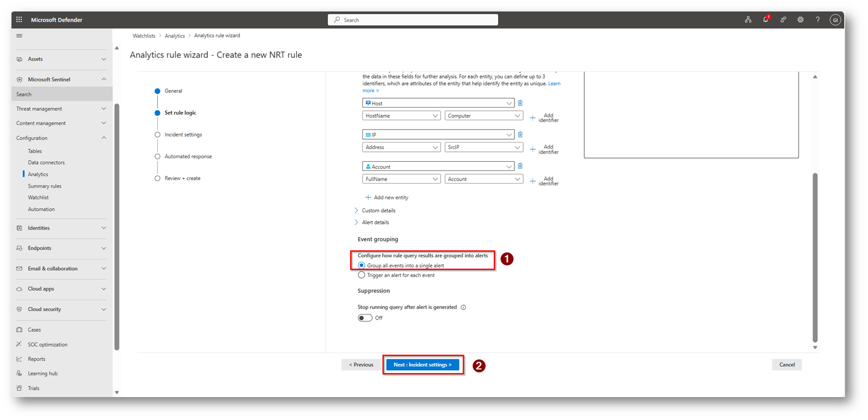
Task: Open the IP entity type dropdown
Action: coord(438,134)
